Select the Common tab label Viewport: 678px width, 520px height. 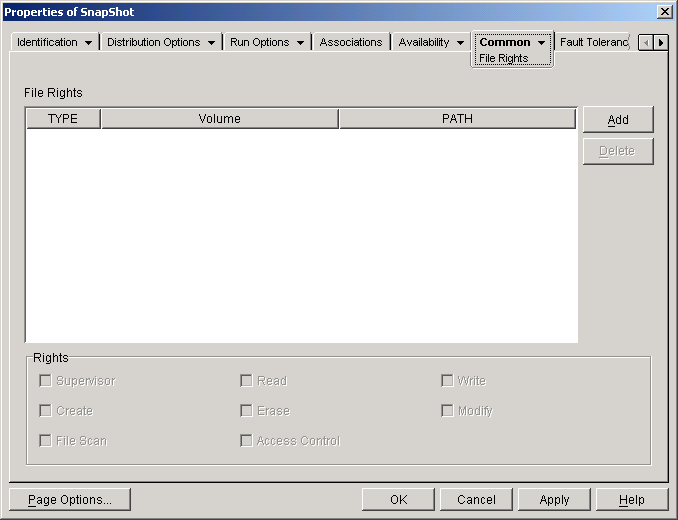(x=505, y=42)
